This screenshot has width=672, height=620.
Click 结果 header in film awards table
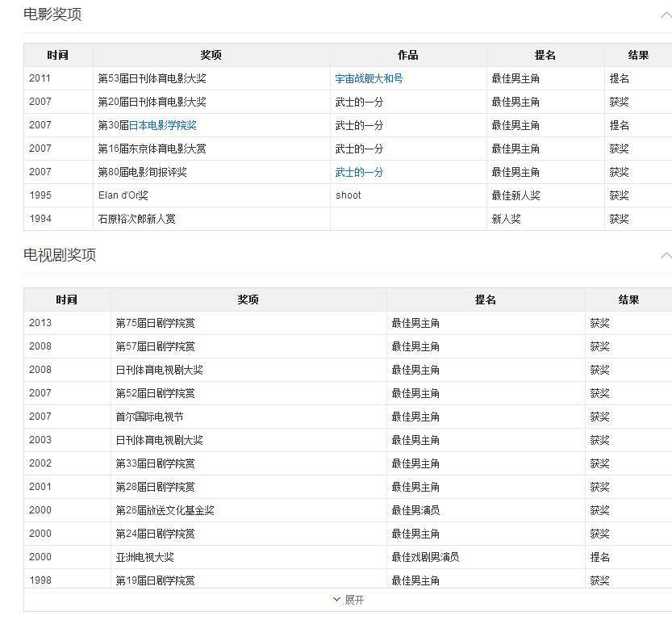(x=638, y=55)
